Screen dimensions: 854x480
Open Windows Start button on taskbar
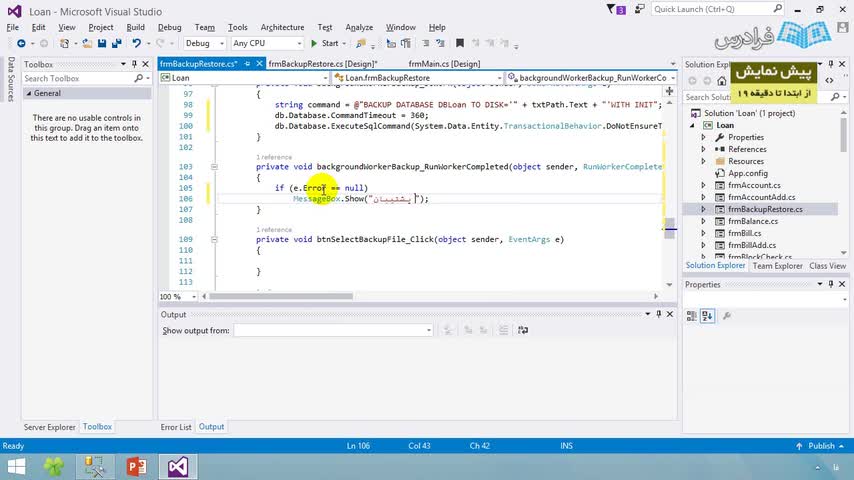(16, 467)
